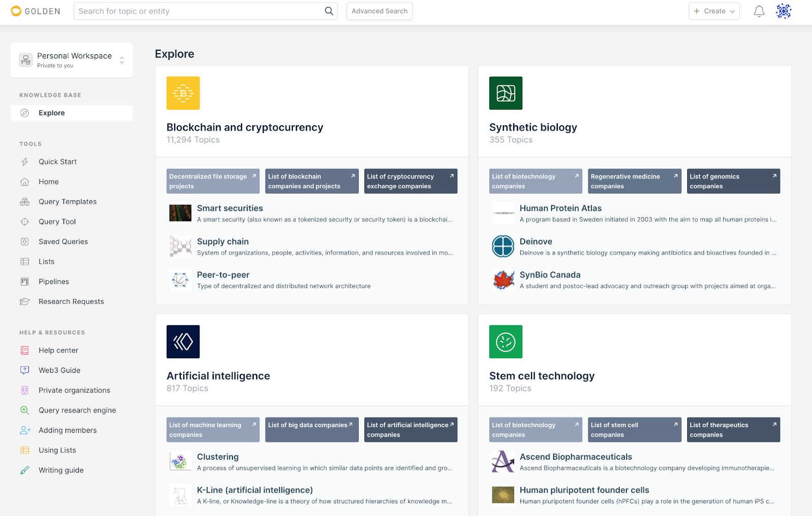The width and height of the screenshot is (812, 516).
Task: Open List of blockchain companies and projects
Action: [312, 181]
